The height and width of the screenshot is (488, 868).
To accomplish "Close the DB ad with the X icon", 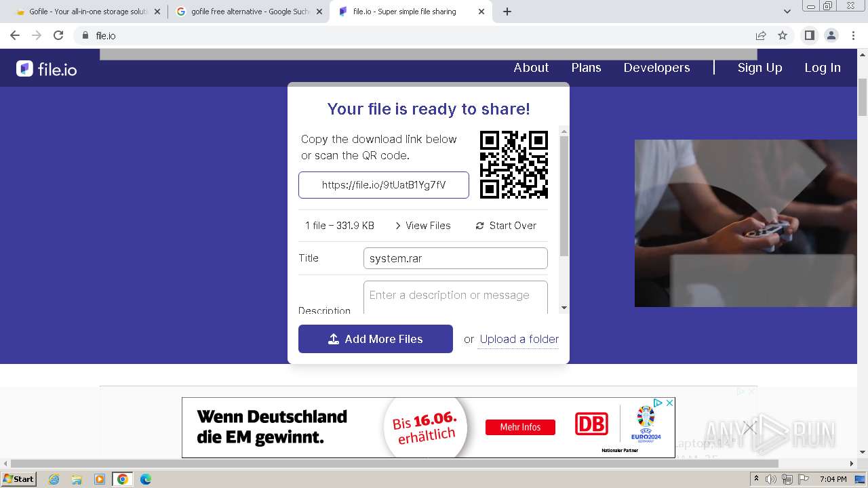I will tap(669, 403).
